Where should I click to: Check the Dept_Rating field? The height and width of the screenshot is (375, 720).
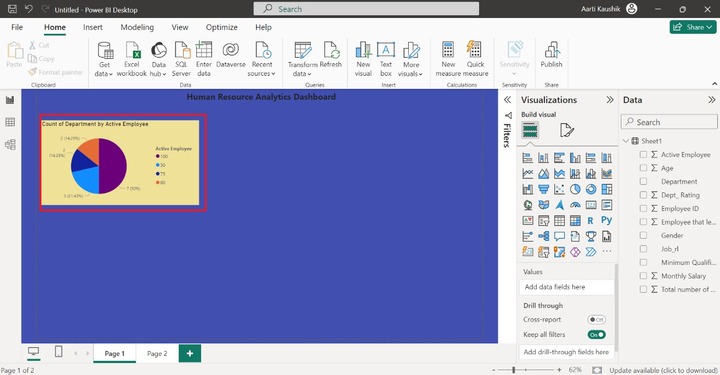[x=643, y=195]
